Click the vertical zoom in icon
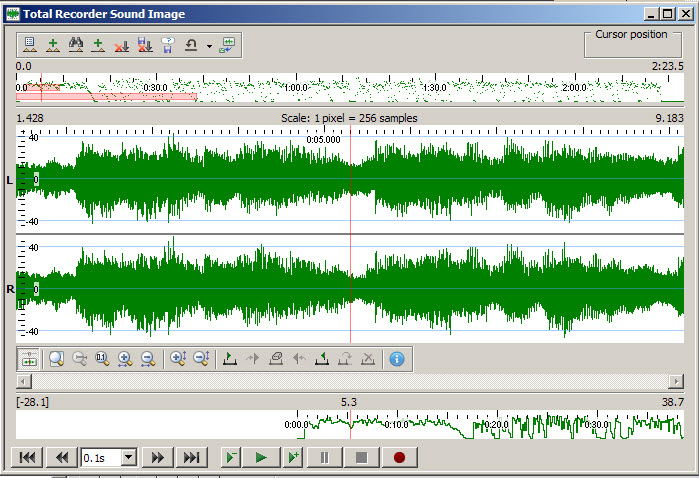 click(178, 359)
